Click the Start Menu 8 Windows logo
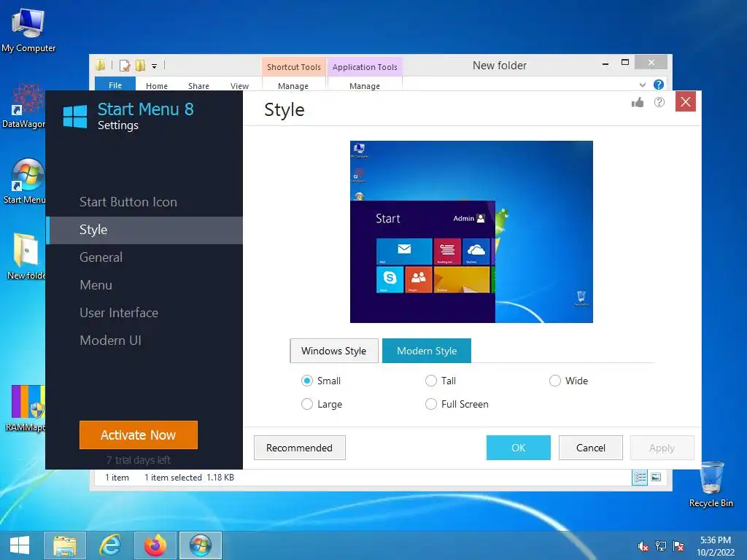The image size is (747, 560). click(75, 116)
